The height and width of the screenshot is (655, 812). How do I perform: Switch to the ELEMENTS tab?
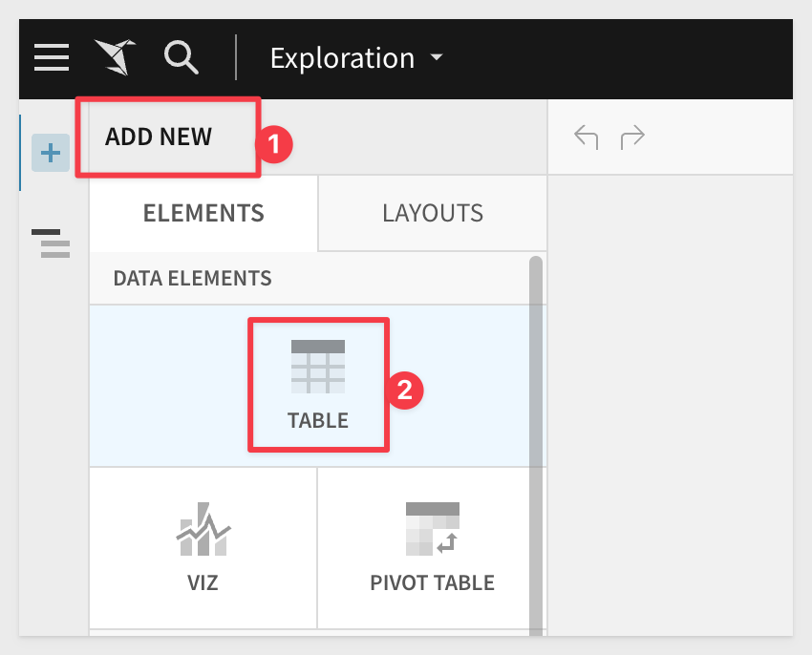(203, 213)
